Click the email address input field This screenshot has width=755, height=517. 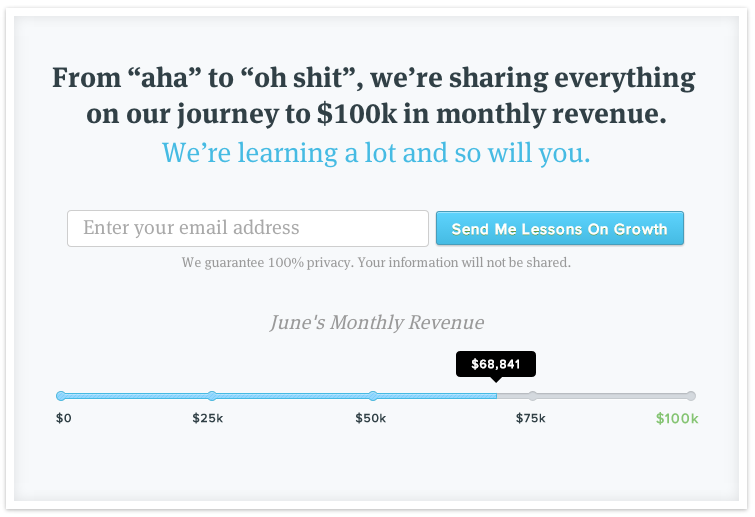click(x=247, y=228)
